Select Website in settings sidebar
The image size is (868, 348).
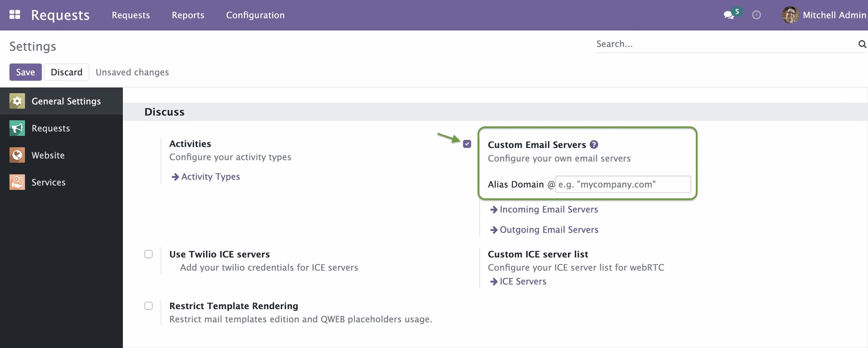(61, 155)
